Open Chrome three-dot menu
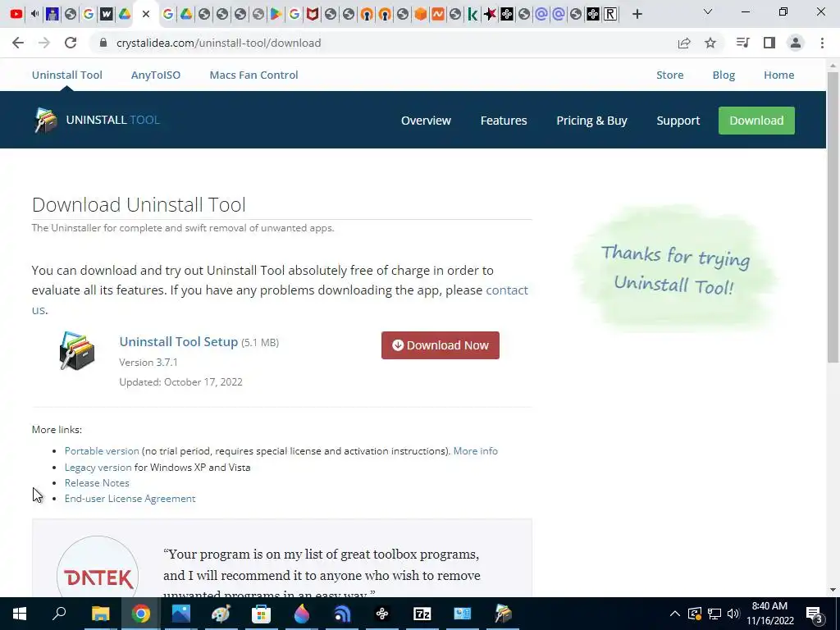This screenshot has width=840, height=630. point(822,43)
